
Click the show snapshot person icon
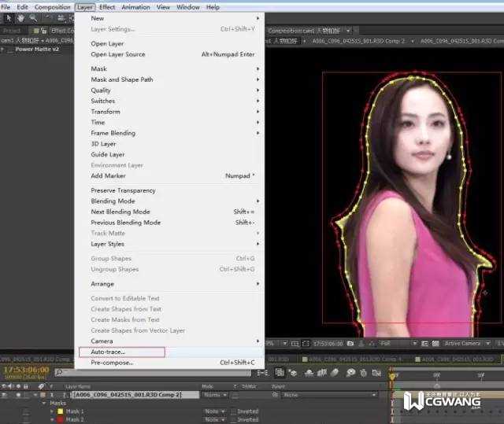(x=361, y=344)
